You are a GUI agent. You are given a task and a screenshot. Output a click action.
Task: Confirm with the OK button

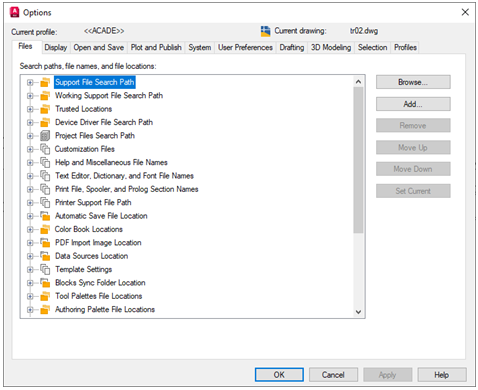279,375
